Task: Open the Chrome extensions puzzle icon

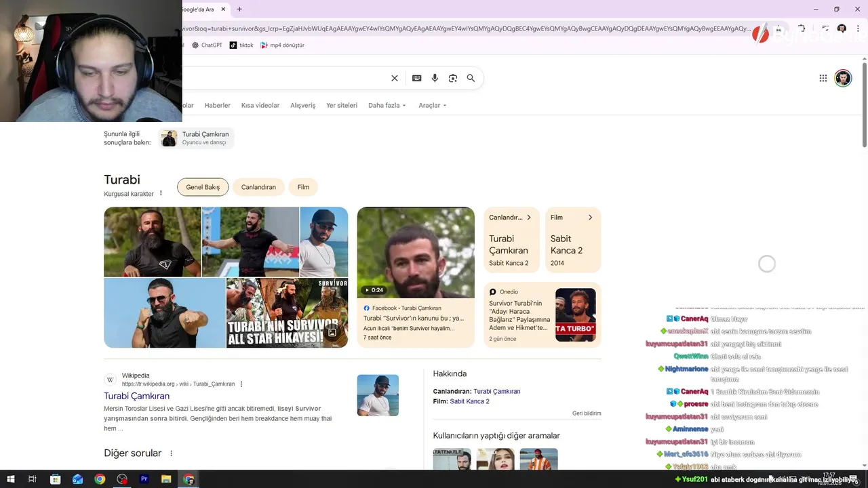Action: (x=802, y=28)
